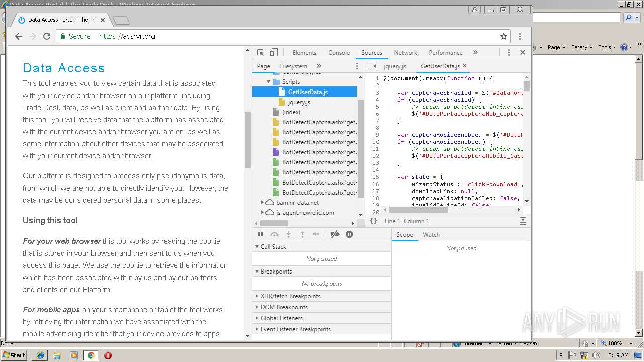Image resolution: width=644 pixels, height=362 pixels.
Task: Pause script execution button
Action: (260, 234)
